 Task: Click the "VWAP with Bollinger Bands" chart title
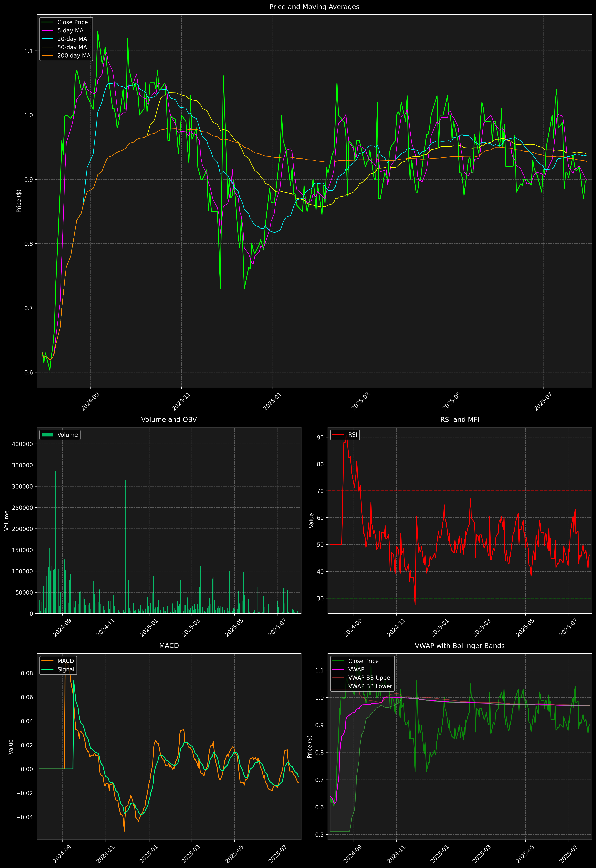coord(460,646)
